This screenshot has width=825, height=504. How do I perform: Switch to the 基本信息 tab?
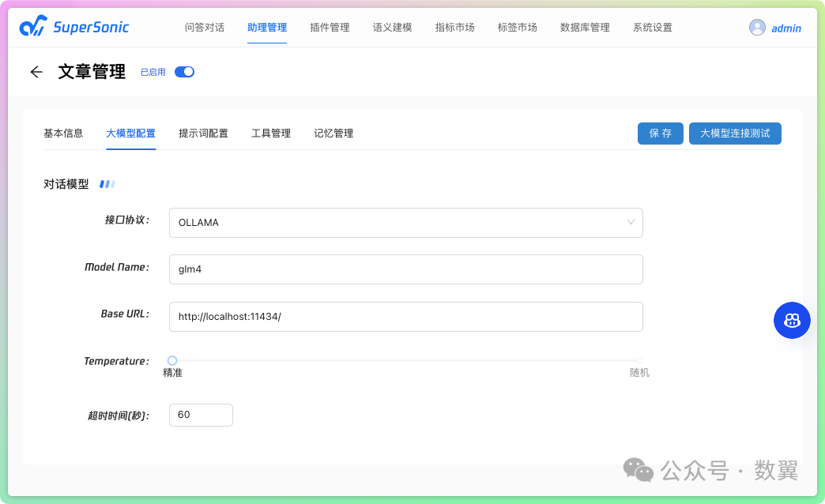tap(63, 133)
